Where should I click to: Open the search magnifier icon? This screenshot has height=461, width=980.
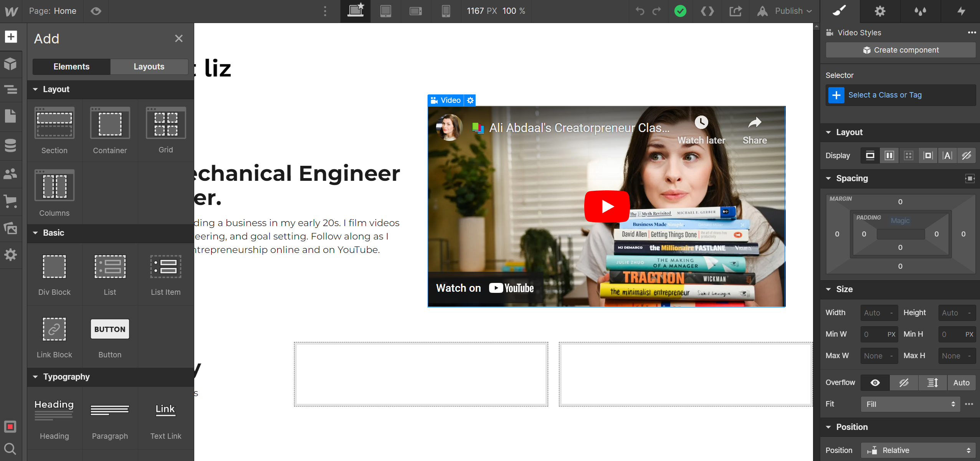coord(10,449)
